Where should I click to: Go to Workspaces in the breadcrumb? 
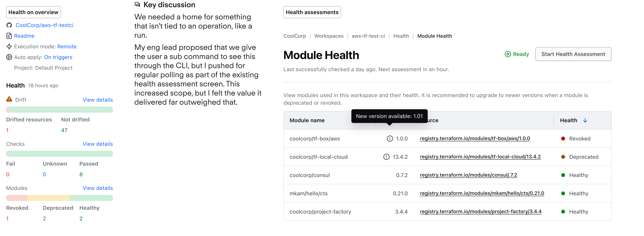329,36
